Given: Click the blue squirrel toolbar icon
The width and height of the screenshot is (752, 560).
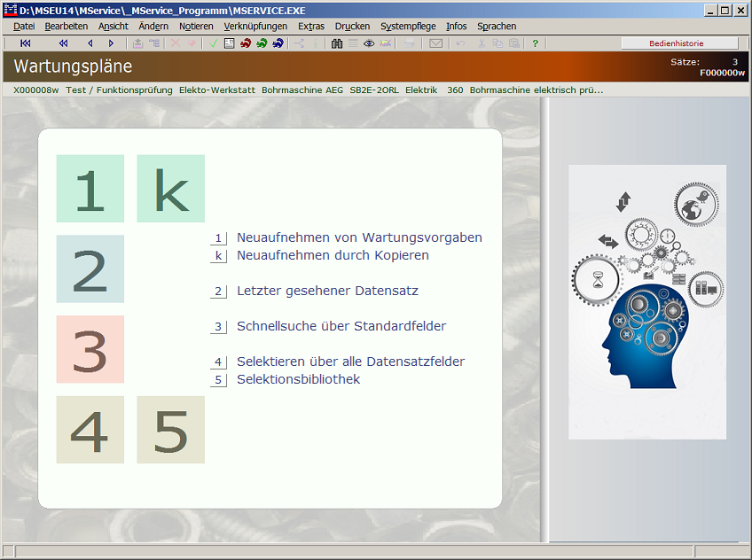Looking at the screenshot, I should 278,43.
